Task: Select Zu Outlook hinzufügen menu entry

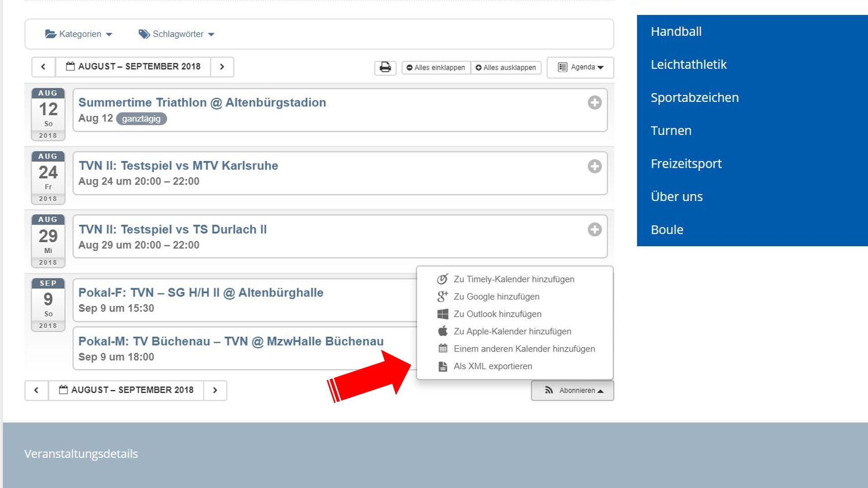Action: pos(497,314)
